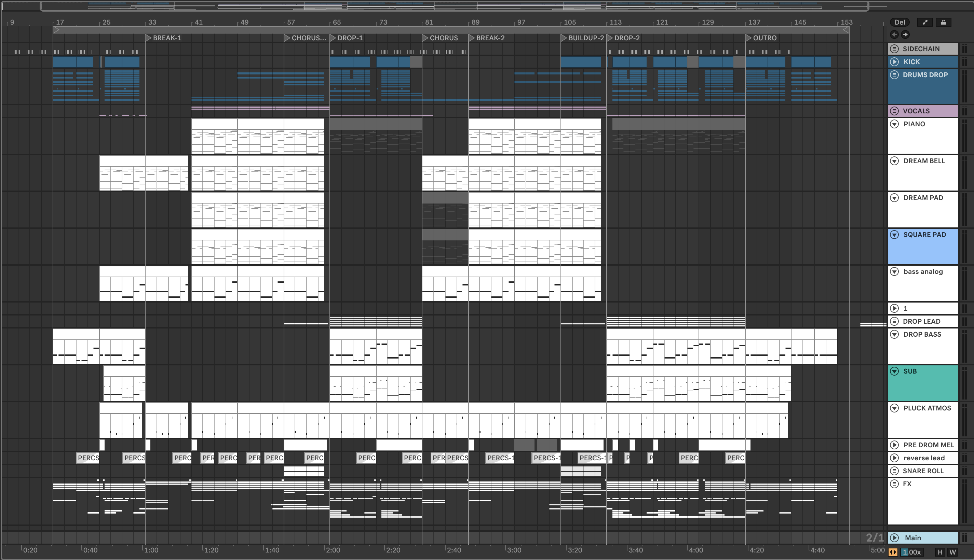Toggle the orange waveform audio icon
This screenshot has height=560, width=974.
point(893,552)
